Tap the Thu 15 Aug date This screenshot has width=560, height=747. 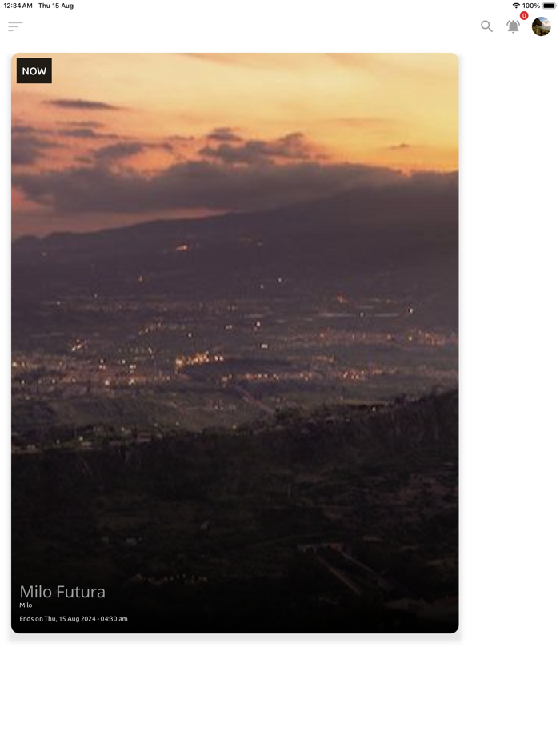coord(56,6)
